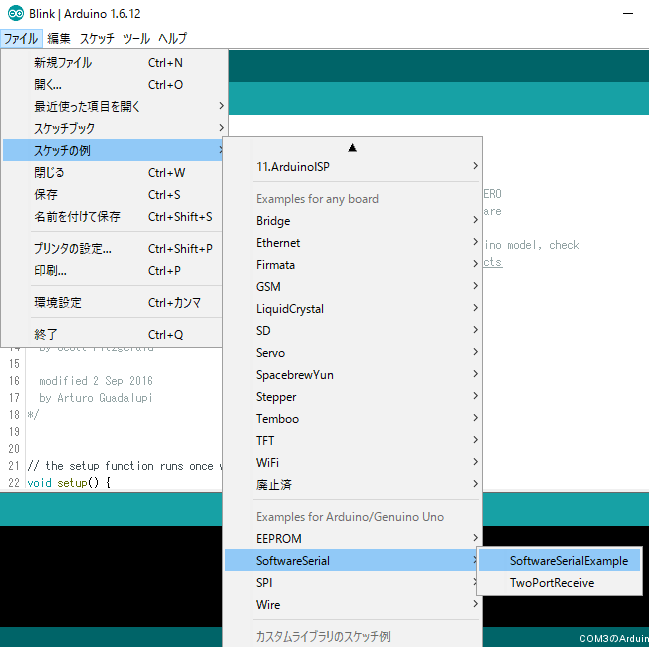Choose 印刷... menu entry

click(x=113, y=271)
